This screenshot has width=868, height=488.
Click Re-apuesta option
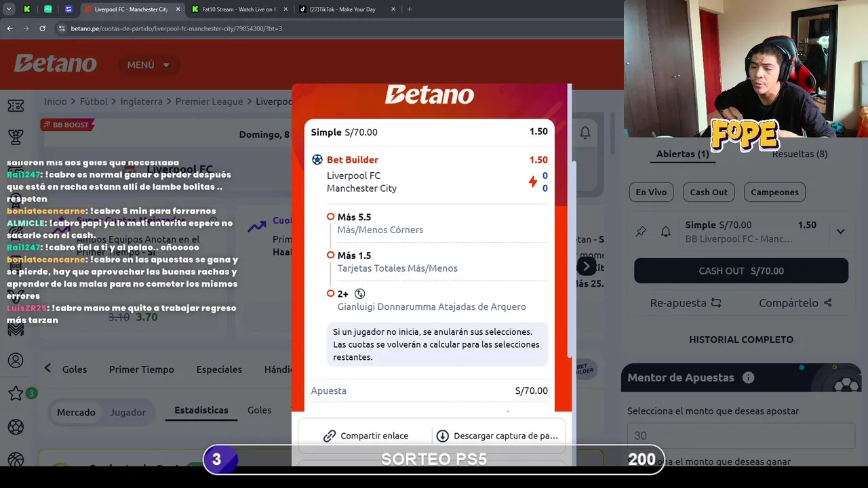[686, 303]
